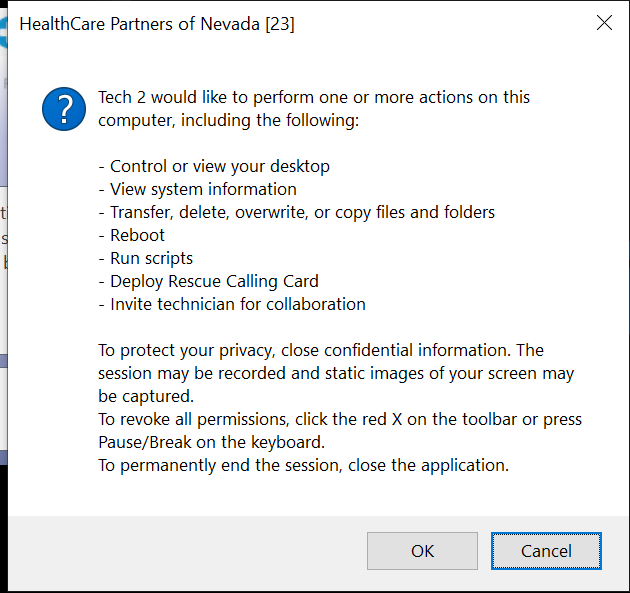Close the HealthCare Partners dialog with X
The height and width of the screenshot is (593, 630).
click(604, 23)
